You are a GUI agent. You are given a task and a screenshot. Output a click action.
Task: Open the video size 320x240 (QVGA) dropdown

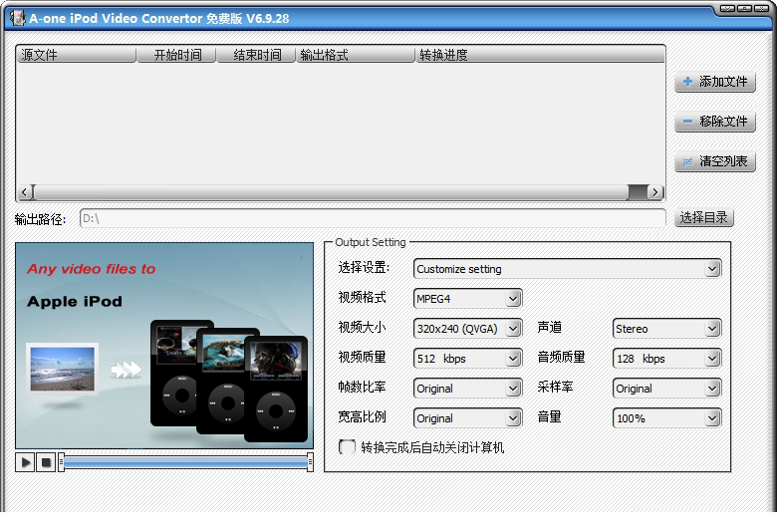point(467,328)
